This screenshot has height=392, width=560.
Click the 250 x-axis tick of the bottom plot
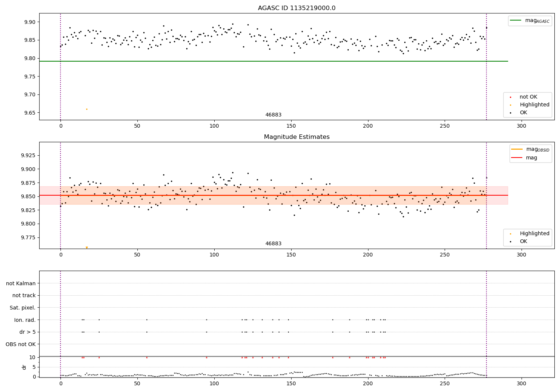tap(445, 383)
